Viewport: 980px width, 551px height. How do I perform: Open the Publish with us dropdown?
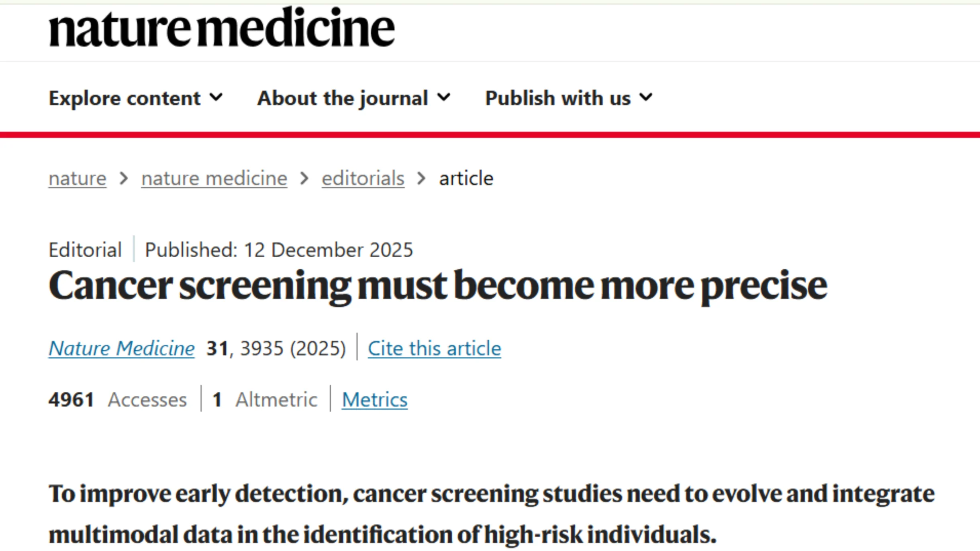(557, 97)
